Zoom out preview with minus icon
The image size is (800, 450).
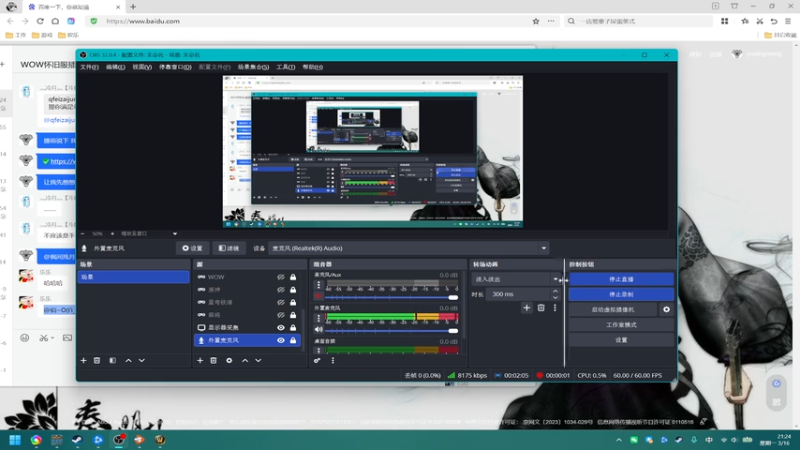tap(83, 234)
